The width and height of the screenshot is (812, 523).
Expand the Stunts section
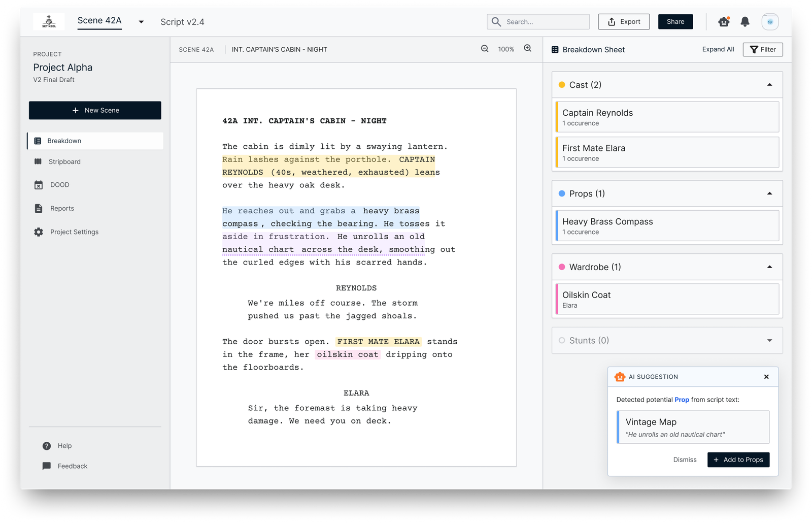pos(769,340)
